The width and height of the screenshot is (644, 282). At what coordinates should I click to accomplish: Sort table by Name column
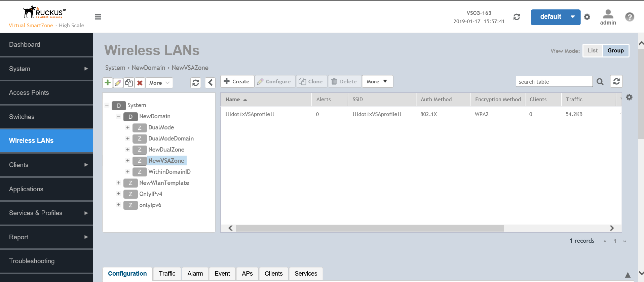[x=233, y=99]
